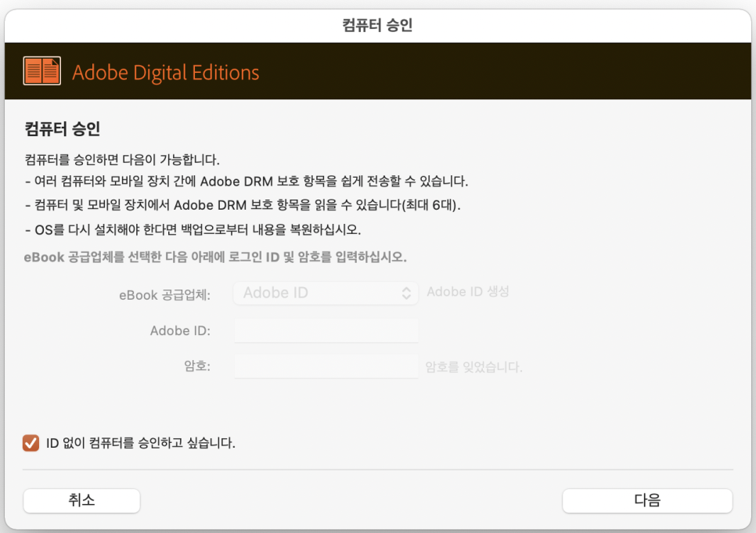Click the 'Adobe ID:' field label
This screenshot has width=756, height=533.
coord(180,330)
